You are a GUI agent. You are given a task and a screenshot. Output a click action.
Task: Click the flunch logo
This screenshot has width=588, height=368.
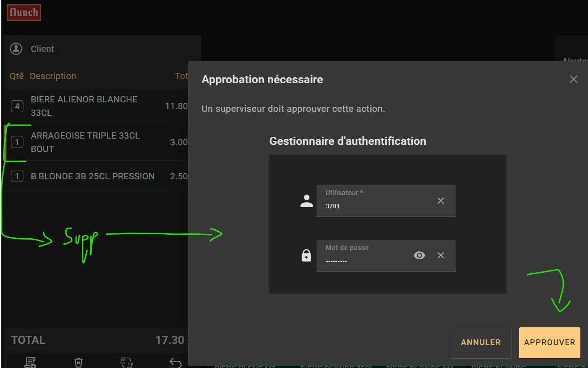[x=24, y=13]
